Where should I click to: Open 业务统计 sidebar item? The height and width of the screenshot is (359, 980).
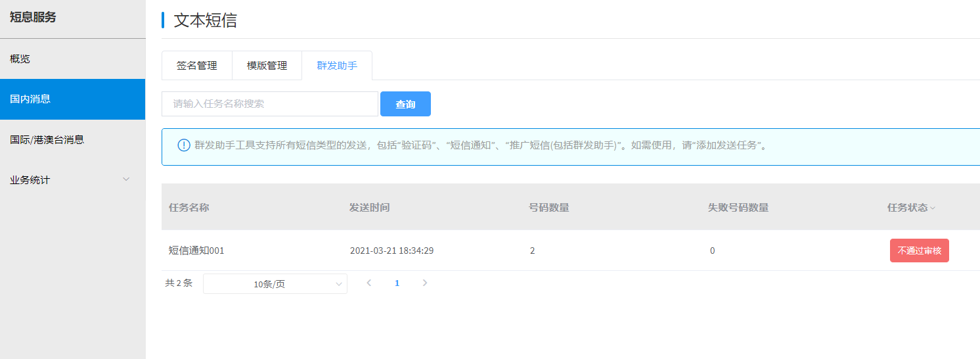click(72, 179)
